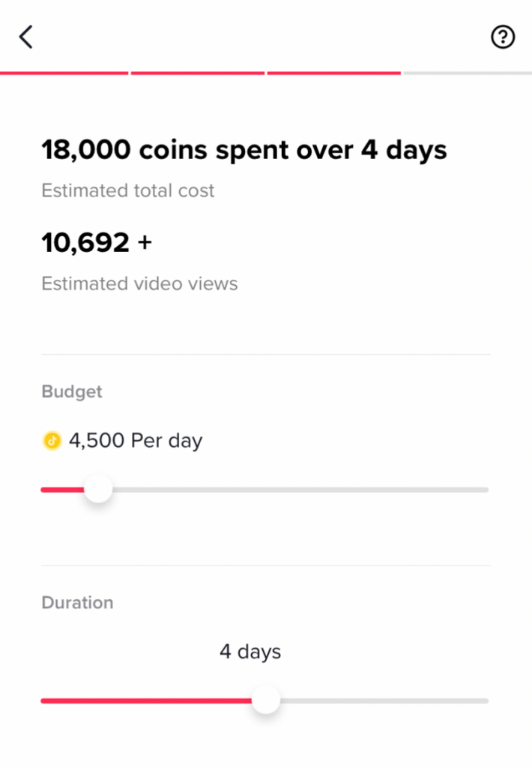Click the gray unfilled part of Budget slider track
Image resolution: width=532 pixels, height=768 pixels.
(300, 490)
